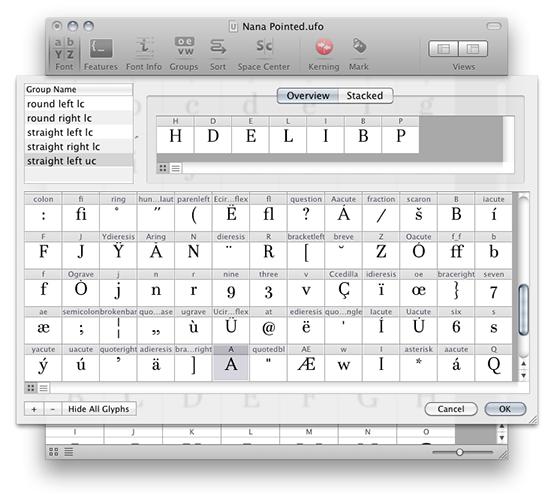Remove the group with minus button
The height and width of the screenshot is (499, 557).
click(x=53, y=409)
